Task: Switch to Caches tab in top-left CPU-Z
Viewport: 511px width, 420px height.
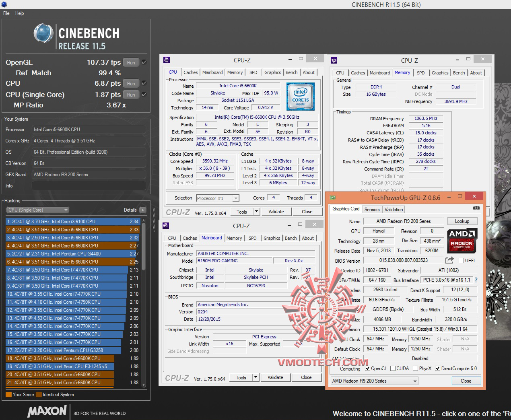Action: [190, 72]
